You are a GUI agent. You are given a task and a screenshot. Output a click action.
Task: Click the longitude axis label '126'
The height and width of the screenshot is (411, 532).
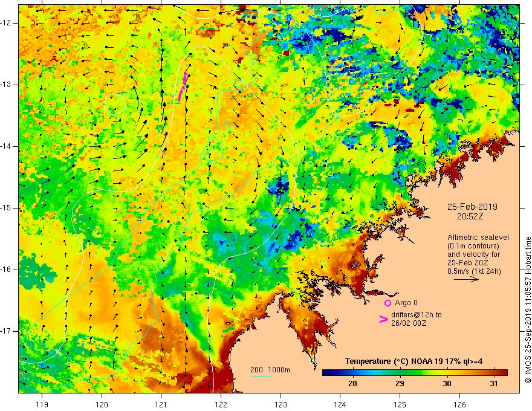click(459, 404)
